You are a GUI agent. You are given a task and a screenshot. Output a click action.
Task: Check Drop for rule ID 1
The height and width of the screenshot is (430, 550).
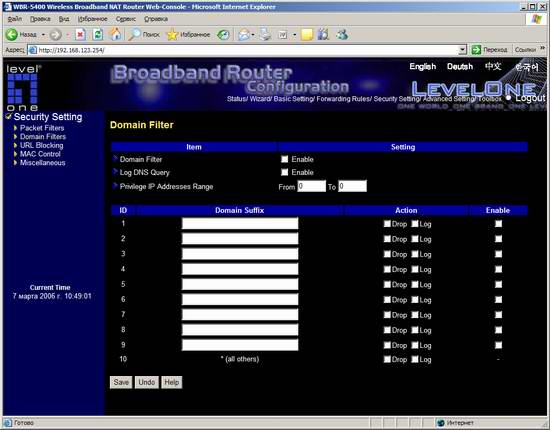387,224
